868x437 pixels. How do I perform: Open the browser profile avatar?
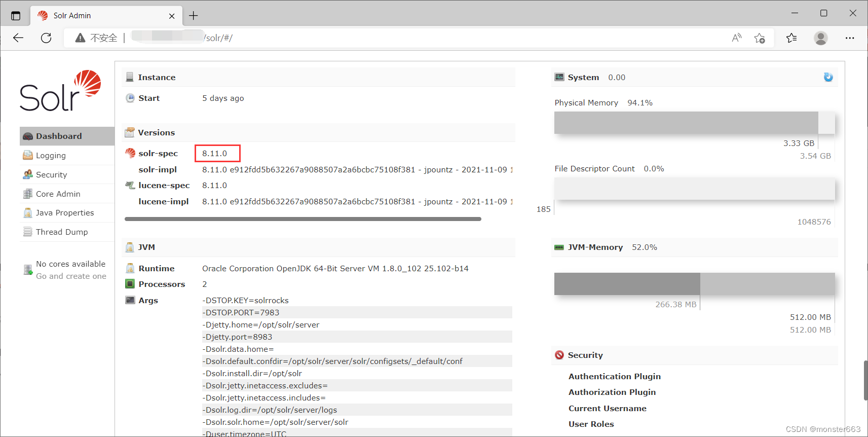821,38
